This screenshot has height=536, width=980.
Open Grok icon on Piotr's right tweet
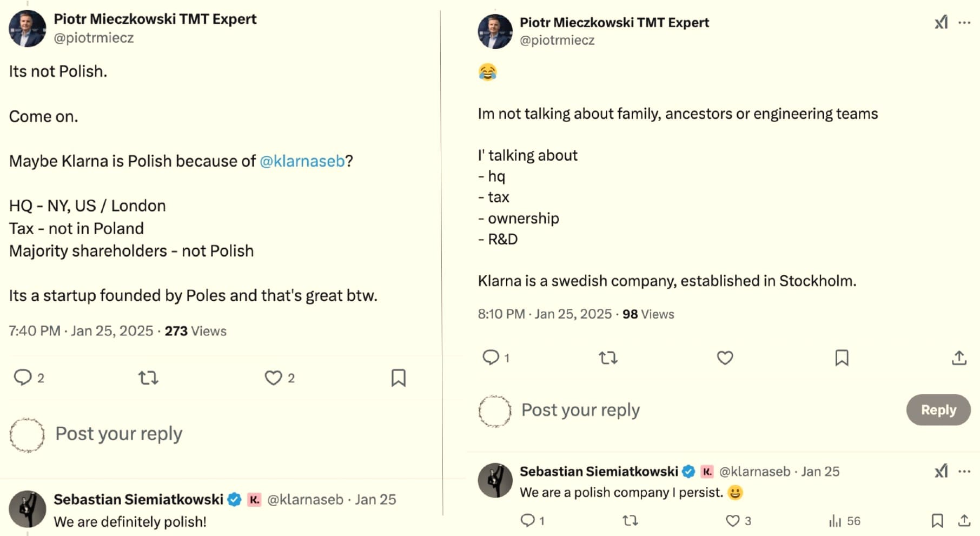click(x=941, y=22)
